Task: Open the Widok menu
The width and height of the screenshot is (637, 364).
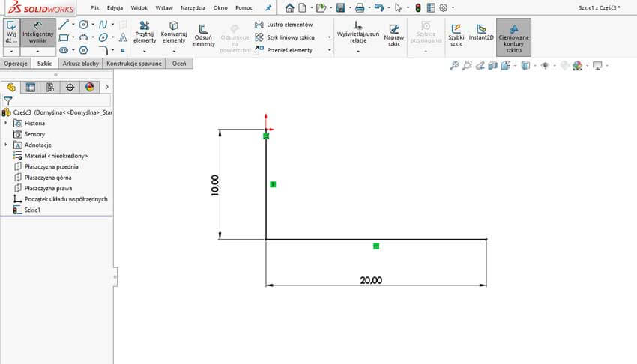Action: pos(139,7)
